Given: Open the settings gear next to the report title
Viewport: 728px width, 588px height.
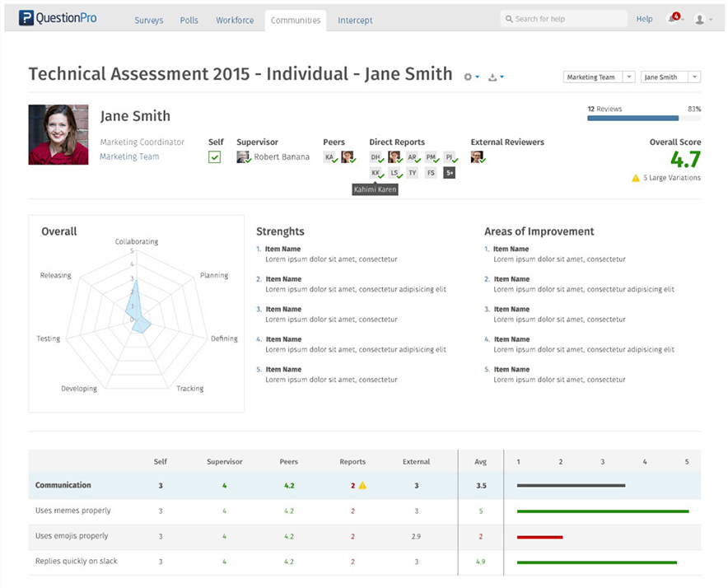Looking at the screenshot, I should point(469,76).
